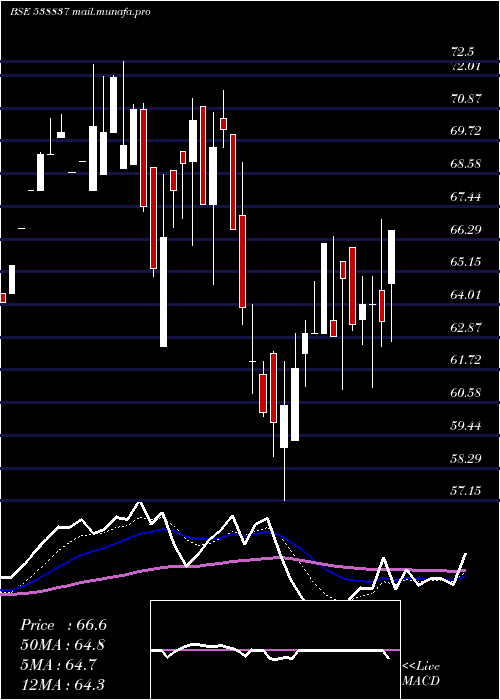This screenshot has height=700, width=500.
Task: Click the 67.44 price axis label
Action: (466, 196)
